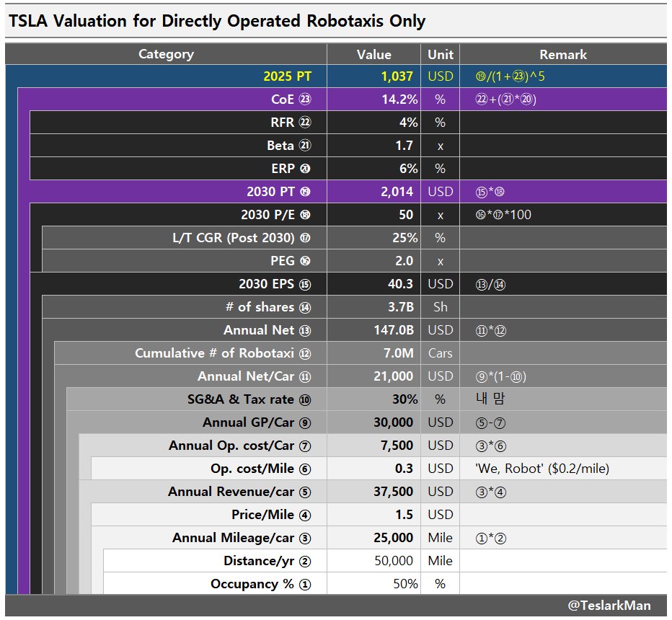672x620 pixels.
Task: Select the 'Cumulative # of Robotaxi' label
Action: click(x=223, y=353)
